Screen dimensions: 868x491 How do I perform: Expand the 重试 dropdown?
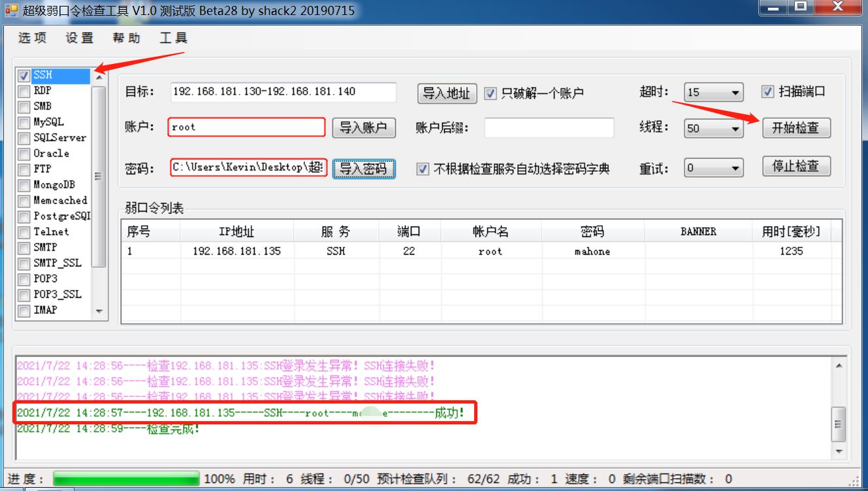[x=735, y=168]
